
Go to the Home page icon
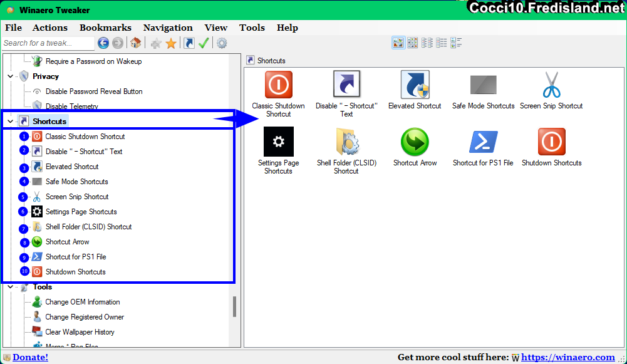[135, 43]
